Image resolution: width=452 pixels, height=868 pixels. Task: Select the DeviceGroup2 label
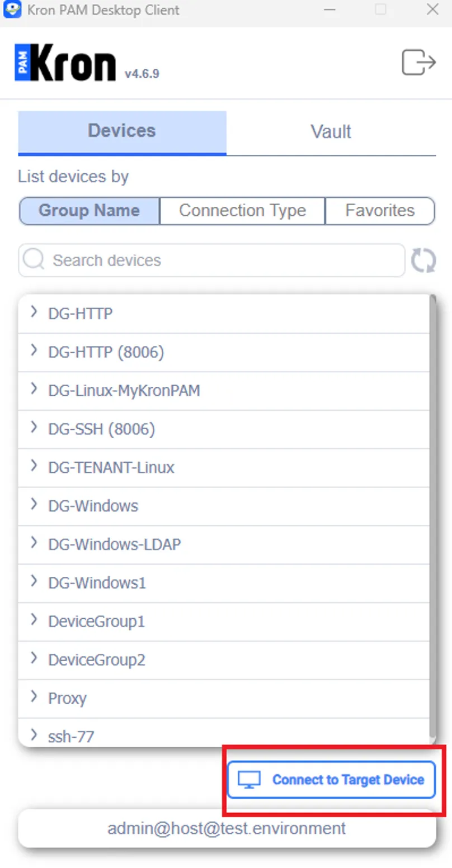(x=97, y=660)
